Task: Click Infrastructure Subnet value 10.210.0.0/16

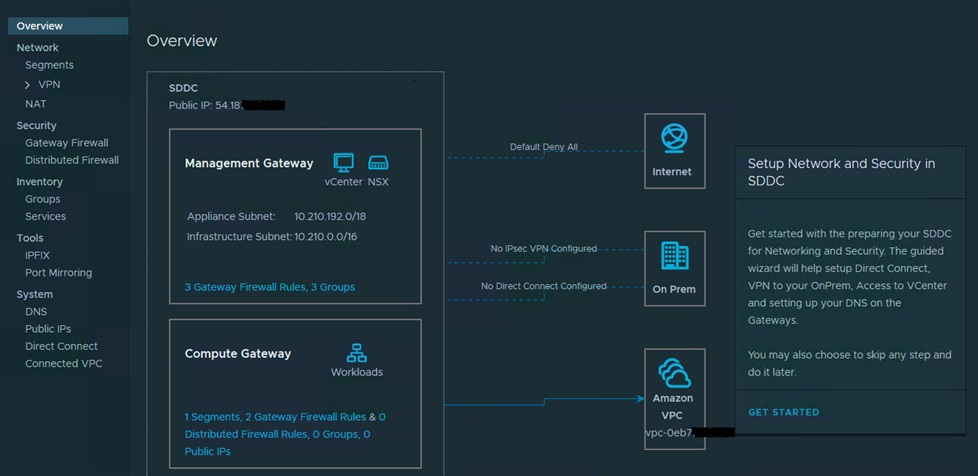Action: click(x=326, y=236)
